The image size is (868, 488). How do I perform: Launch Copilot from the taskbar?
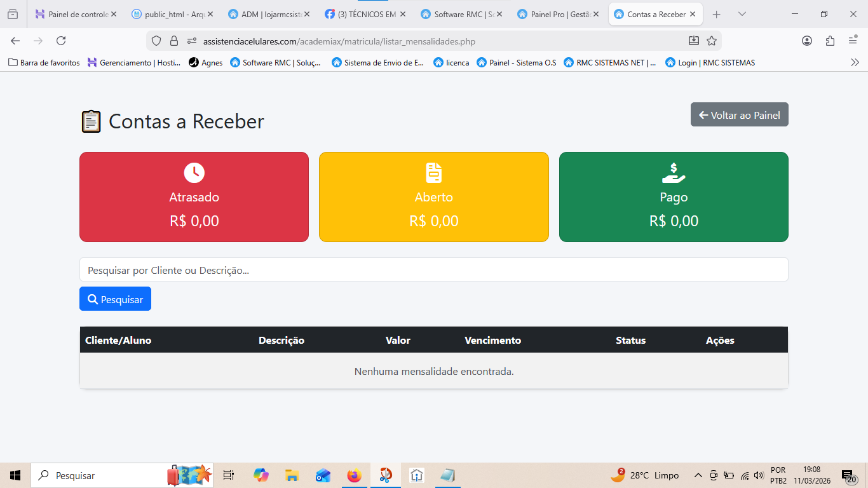click(261, 475)
